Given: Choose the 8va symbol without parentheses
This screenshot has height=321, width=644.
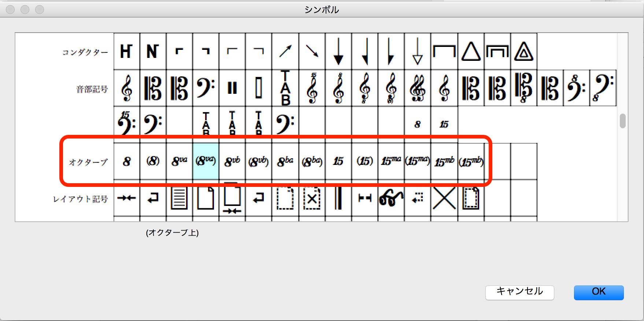Looking at the screenshot, I should pyautogui.click(x=179, y=161).
